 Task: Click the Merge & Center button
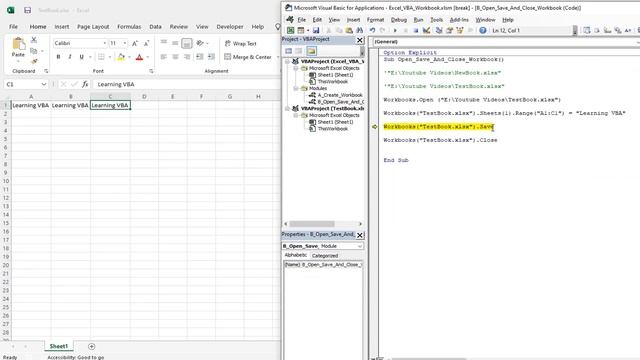(248, 57)
